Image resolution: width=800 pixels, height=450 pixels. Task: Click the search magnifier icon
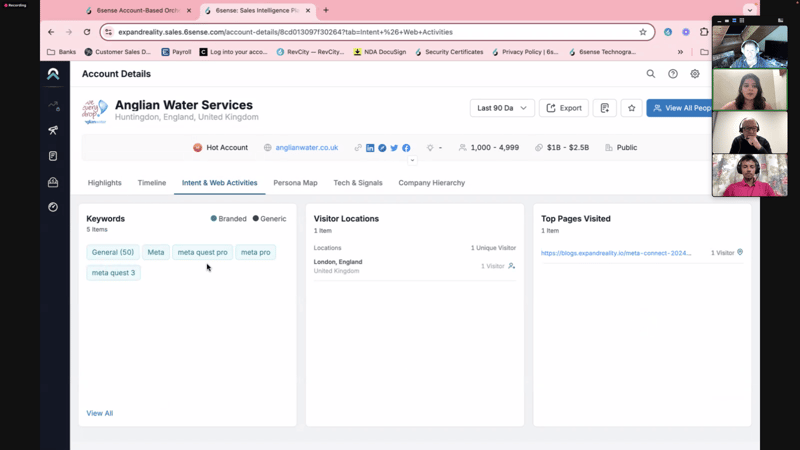tap(651, 74)
